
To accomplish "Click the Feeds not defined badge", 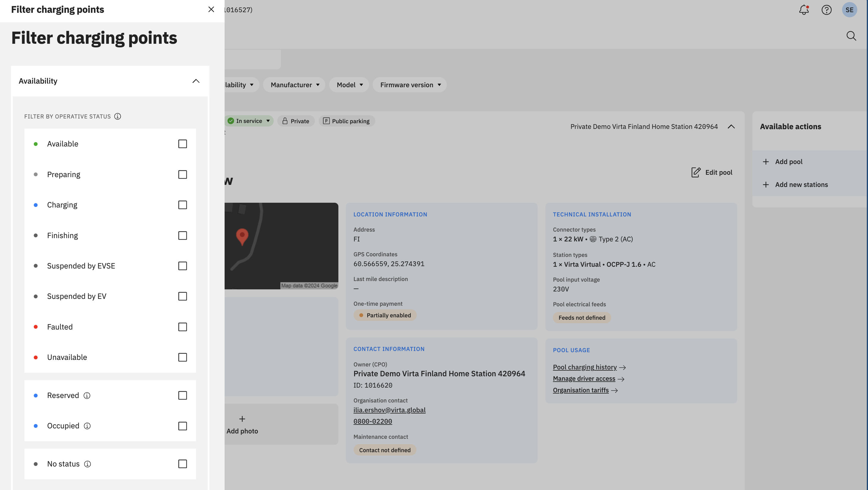I will [x=581, y=318].
